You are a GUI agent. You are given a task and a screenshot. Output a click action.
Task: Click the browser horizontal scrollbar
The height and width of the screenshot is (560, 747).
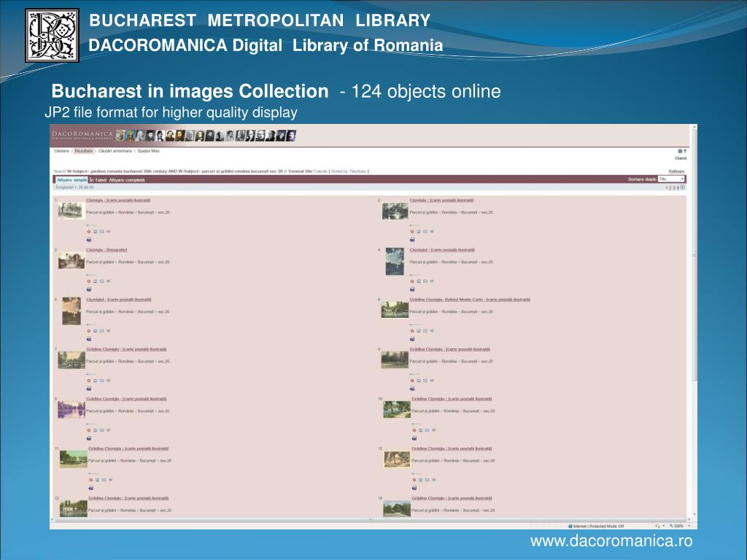(371, 519)
